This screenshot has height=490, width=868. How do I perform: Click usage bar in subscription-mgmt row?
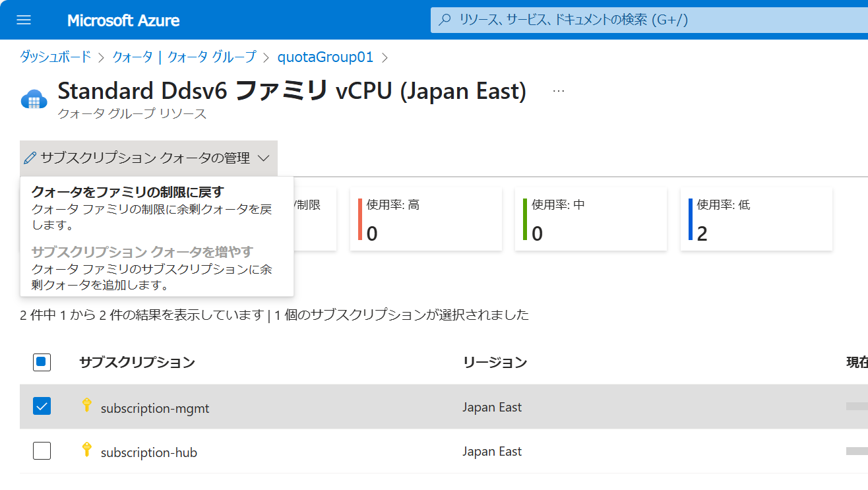click(x=857, y=406)
